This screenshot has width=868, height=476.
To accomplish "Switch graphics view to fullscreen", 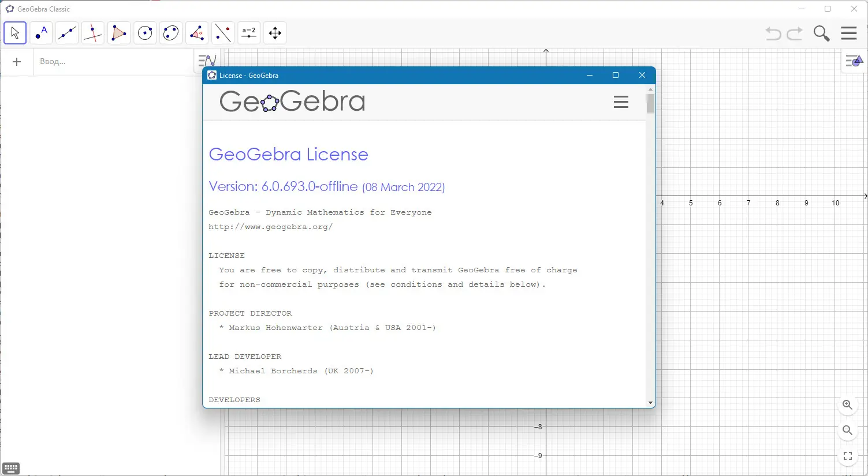I will (x=847, y=456).
